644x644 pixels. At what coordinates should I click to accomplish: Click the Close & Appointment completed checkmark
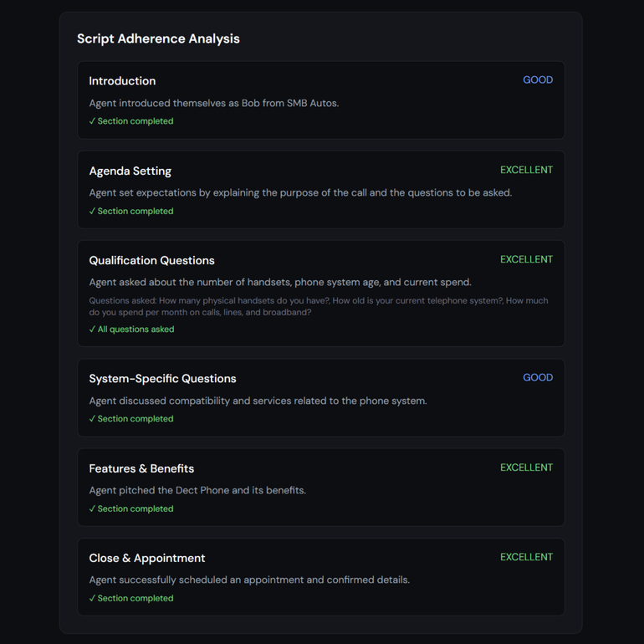pyautogui.click(x=131, y=598)
